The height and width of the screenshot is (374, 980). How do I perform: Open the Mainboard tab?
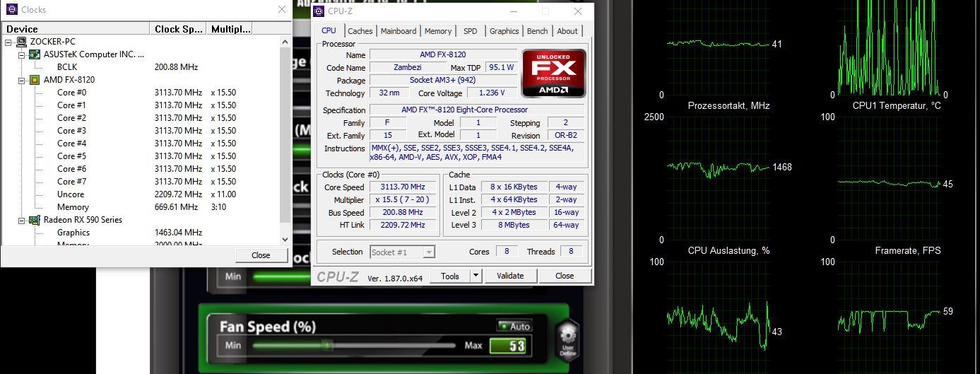399,31
